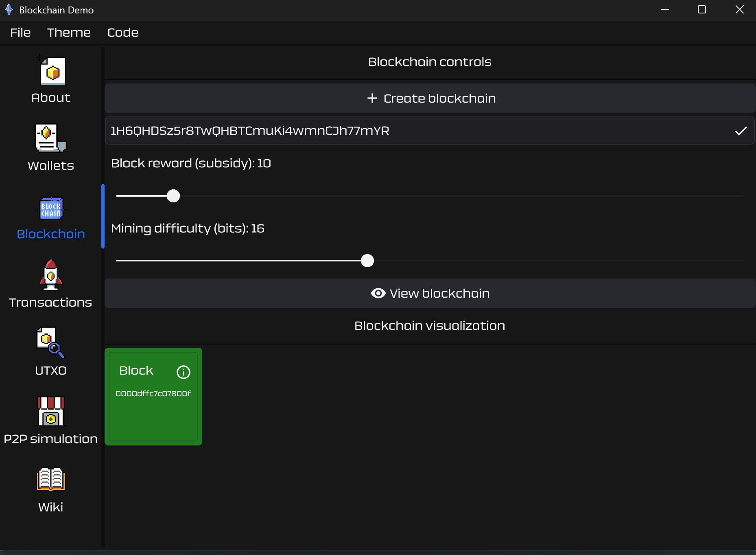Image resolution: width=756 pixels, height=555 pixels.
Task: Click the plus icon on Create blockchain
Action: [372, 98]
